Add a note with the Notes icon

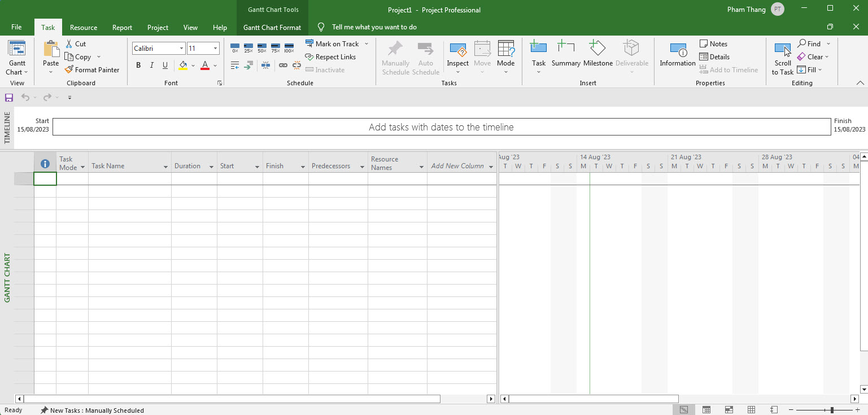713,43
